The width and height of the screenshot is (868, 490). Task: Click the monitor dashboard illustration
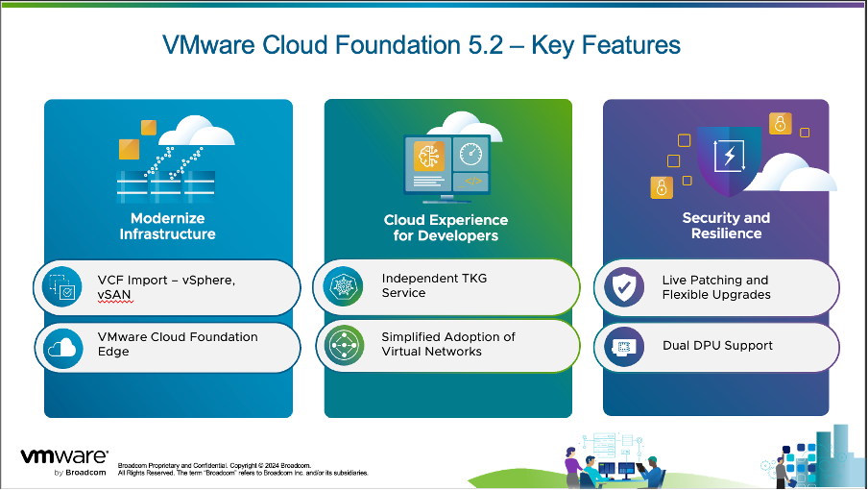446,163
